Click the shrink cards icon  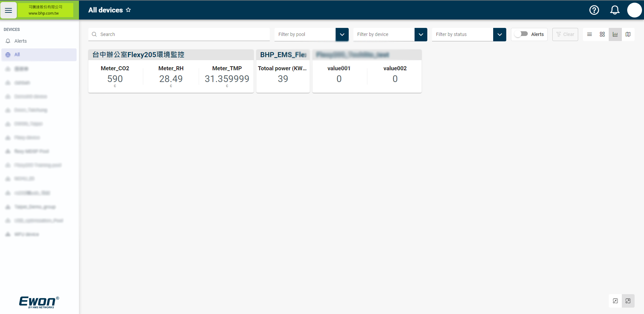click(x=615, y=301)
